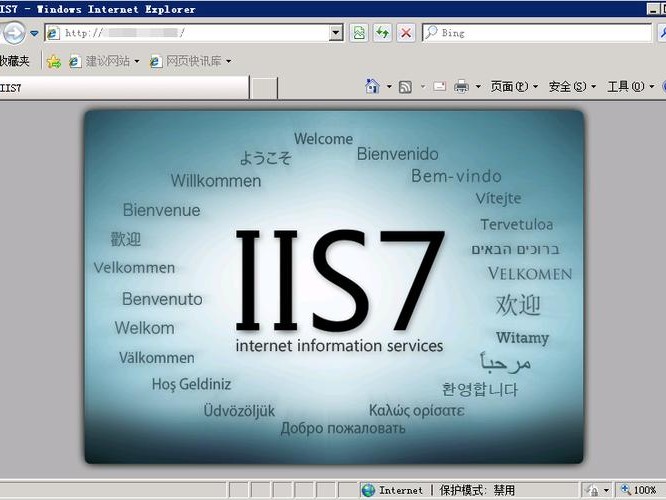Select the IIS7 browser tab
The height and width of the screenshot is (500, 666).
pyautogui.click(x=123, y=88)
